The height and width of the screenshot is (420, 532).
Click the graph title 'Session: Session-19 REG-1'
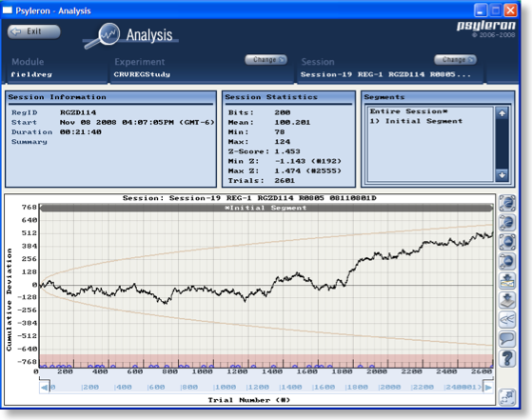click(249, 198)
